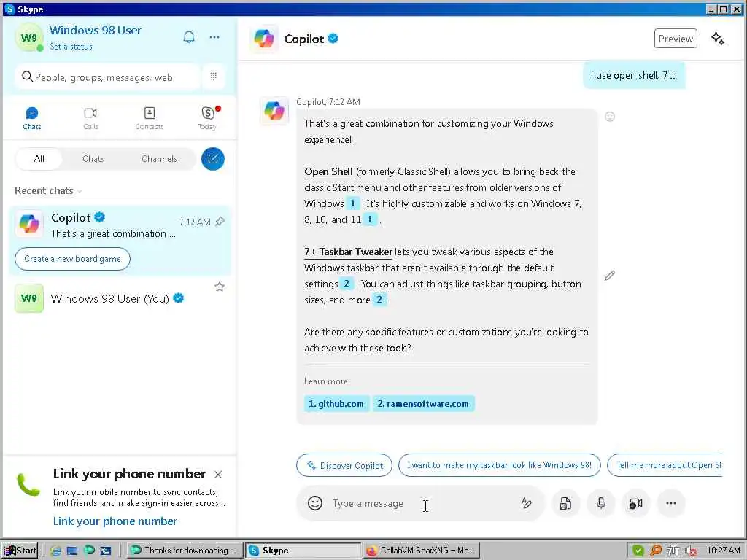747x560 pixels.
Task: Open the 7+ Taskbar Tweaker link in the message
Action: point(348,252)
